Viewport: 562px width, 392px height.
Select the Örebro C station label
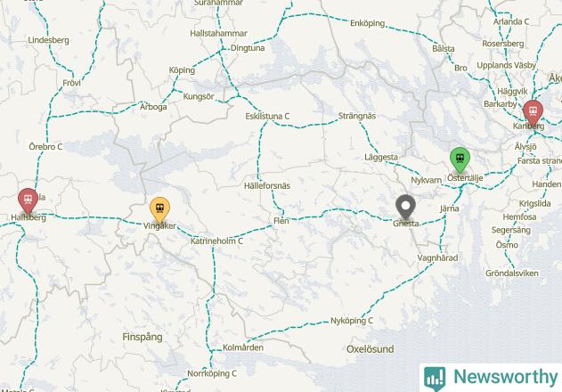[x=45, y=147]
